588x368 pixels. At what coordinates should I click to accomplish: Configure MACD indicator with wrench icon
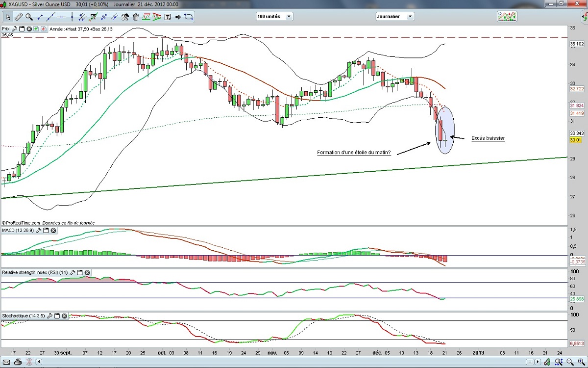39,231
